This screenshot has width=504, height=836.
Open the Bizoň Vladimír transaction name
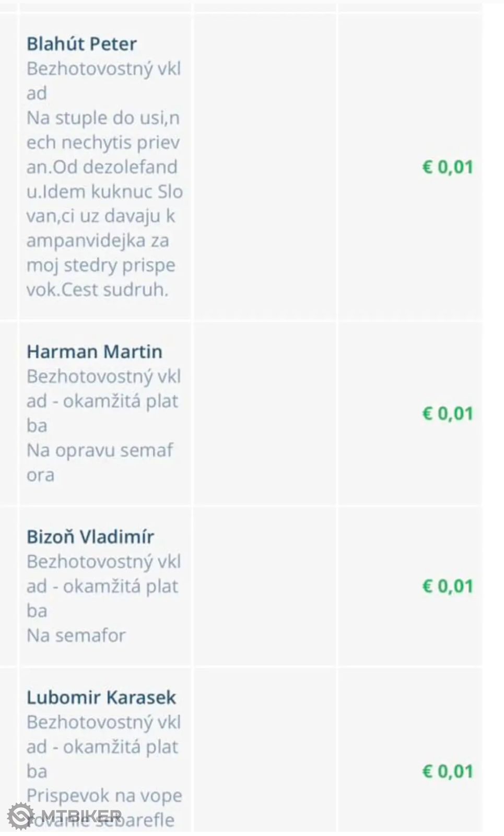click(x=90, y=537)
